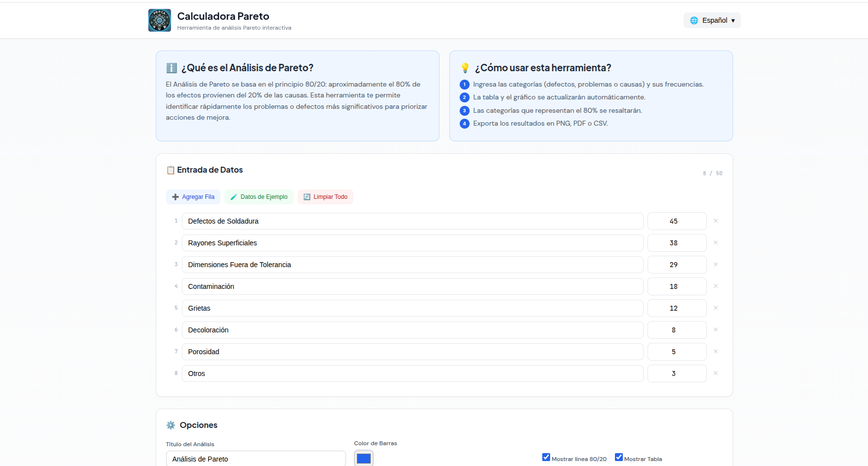Click the Calculadora Pareto logo icon
Viewport: 868px width, 466px height.
click(160, 20)
